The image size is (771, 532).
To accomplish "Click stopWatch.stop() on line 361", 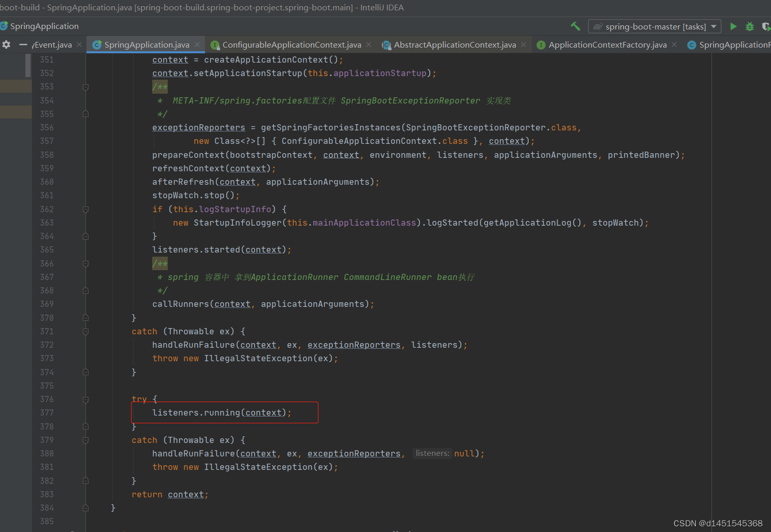I will tap(194, 195).
